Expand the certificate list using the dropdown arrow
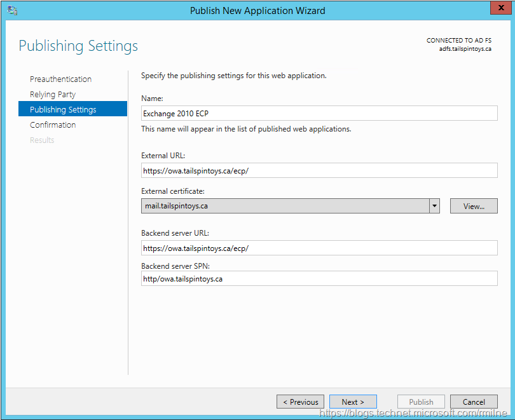The height and width of the screenshot is (420, 515). [x=434, y=206]
